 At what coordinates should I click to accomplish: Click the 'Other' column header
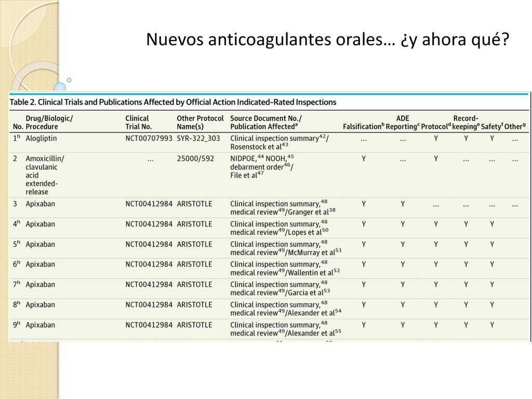(x=515, y=127)
